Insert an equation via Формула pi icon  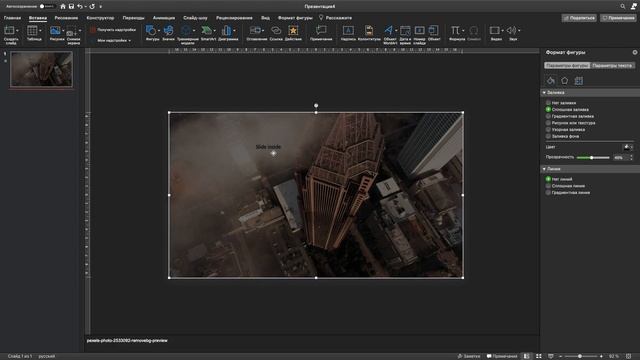coord(455,31)
